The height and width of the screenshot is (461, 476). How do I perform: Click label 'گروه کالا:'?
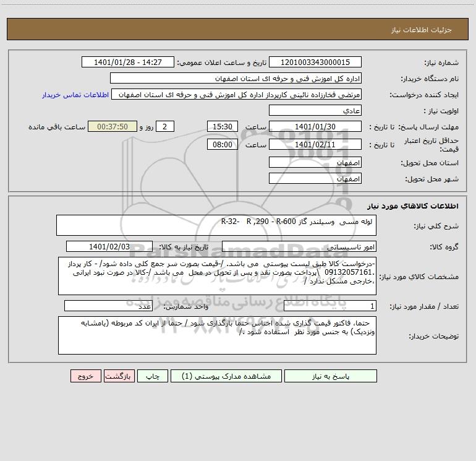pyautogui.click(x=444, y=247)
